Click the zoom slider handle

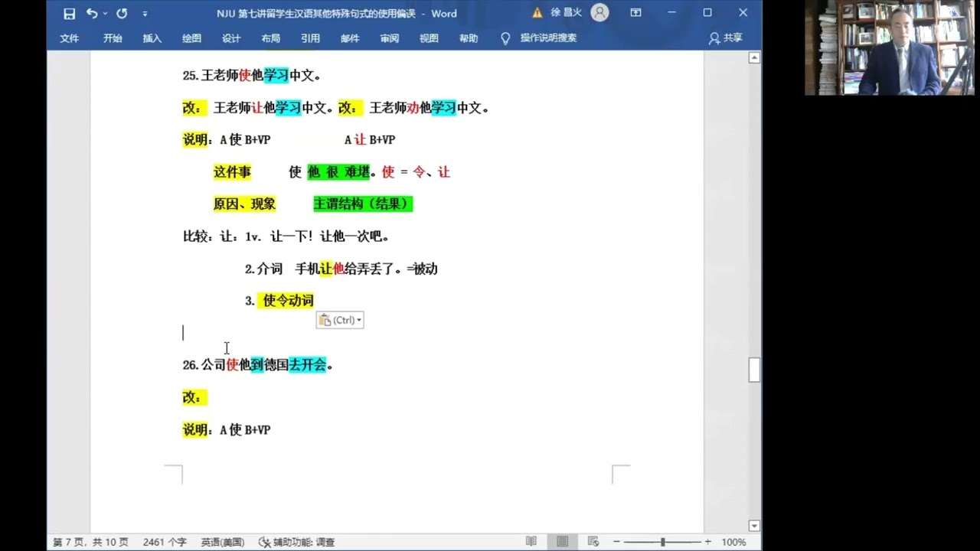click(x=662, y=542)
